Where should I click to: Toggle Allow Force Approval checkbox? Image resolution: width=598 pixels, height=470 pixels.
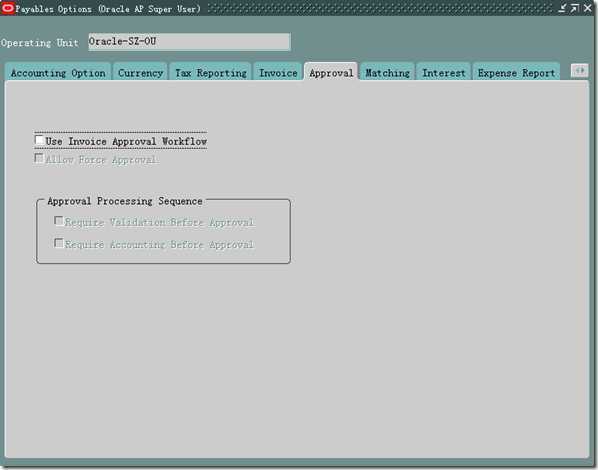39,158
